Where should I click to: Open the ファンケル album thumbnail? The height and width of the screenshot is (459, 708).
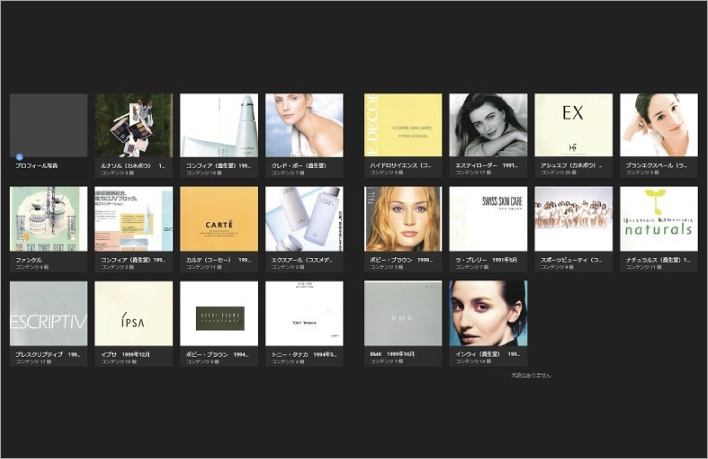point(49,219)
